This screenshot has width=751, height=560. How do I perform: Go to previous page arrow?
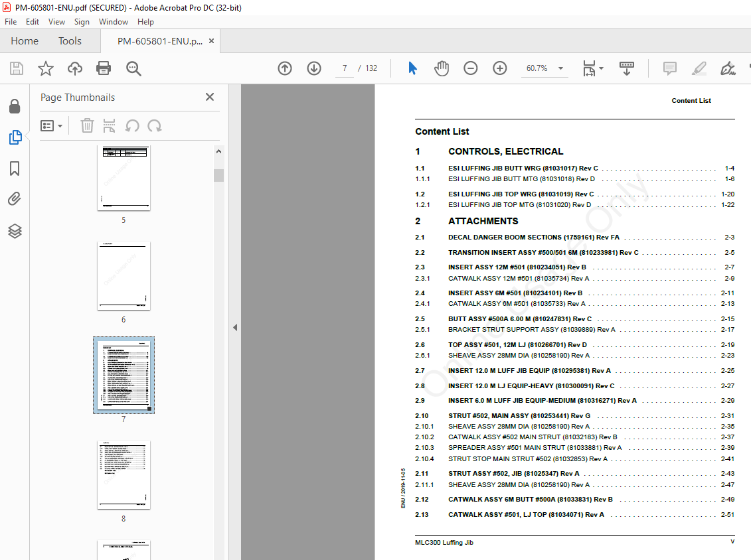coord(284,68)
